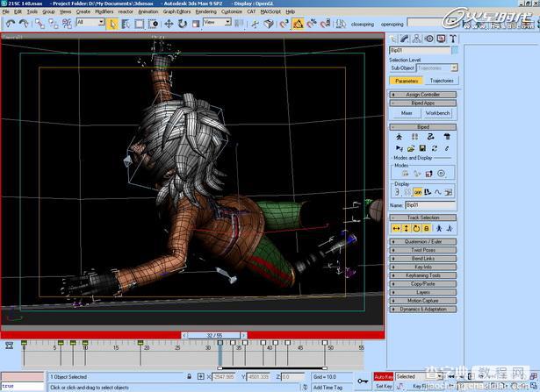The width and height of the screenshot is (540, 392).
Task: Toggle the highlighted Angle Snap button
Action: coord(299,24)
